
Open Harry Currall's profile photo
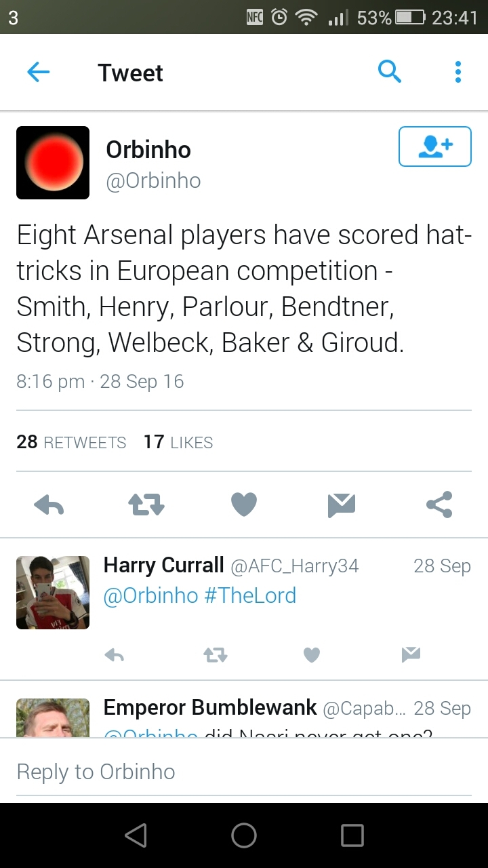(53, 593)
